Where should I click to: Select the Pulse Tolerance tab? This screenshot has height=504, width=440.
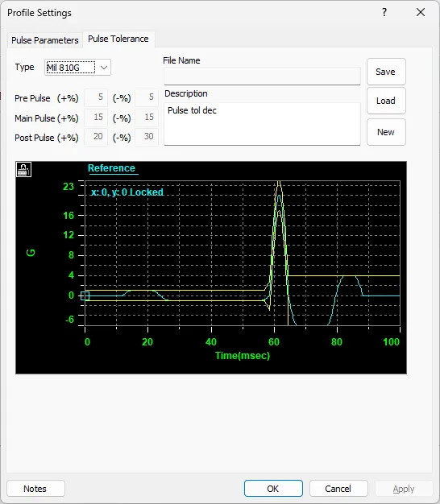(x=118, y=39)
